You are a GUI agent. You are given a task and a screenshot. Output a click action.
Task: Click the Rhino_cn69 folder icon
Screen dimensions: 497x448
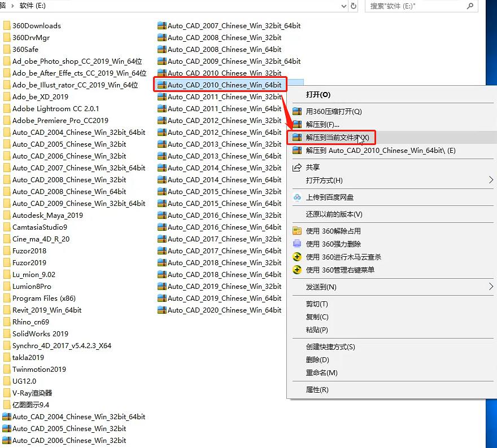tap(7, 322)
